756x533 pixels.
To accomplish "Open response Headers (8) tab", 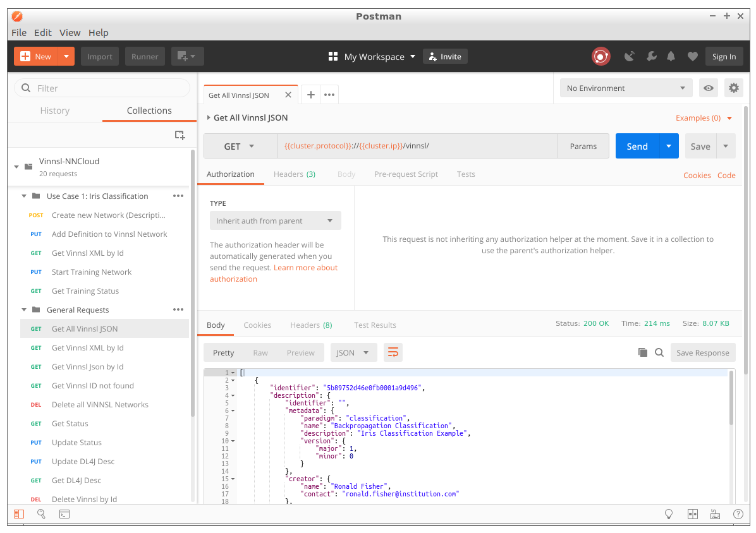I will tap(311, 325).
